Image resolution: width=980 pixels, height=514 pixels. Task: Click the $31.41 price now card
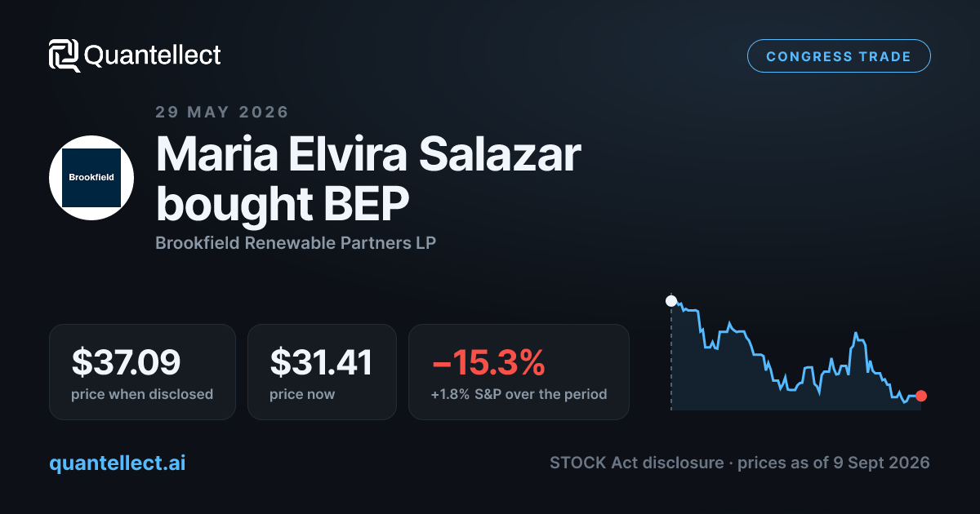click(322, 372)
